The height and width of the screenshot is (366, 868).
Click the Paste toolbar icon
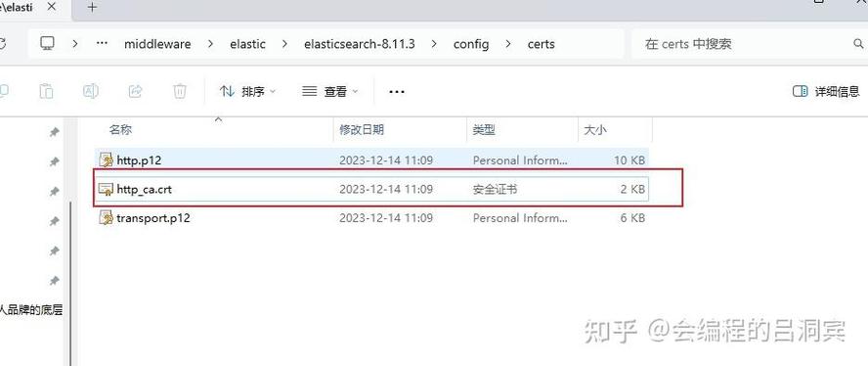pyautogui.click(x=47, y=91)
